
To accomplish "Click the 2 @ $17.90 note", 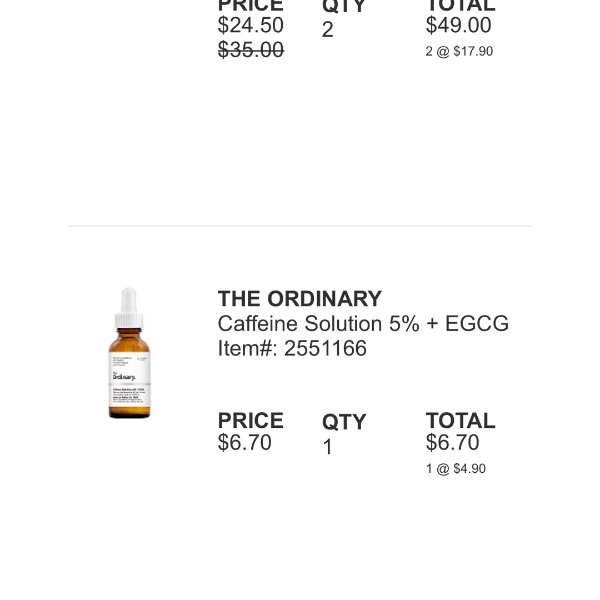I will point(459,51).
